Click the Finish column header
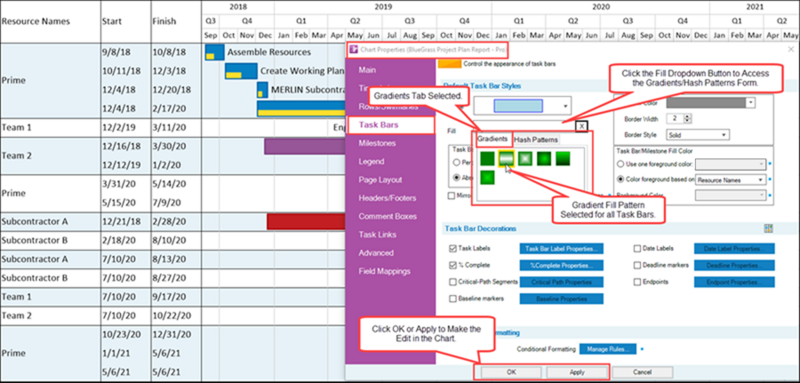Image resolution: width=800 pixels, height=383 pixels. tap(164, 21)
